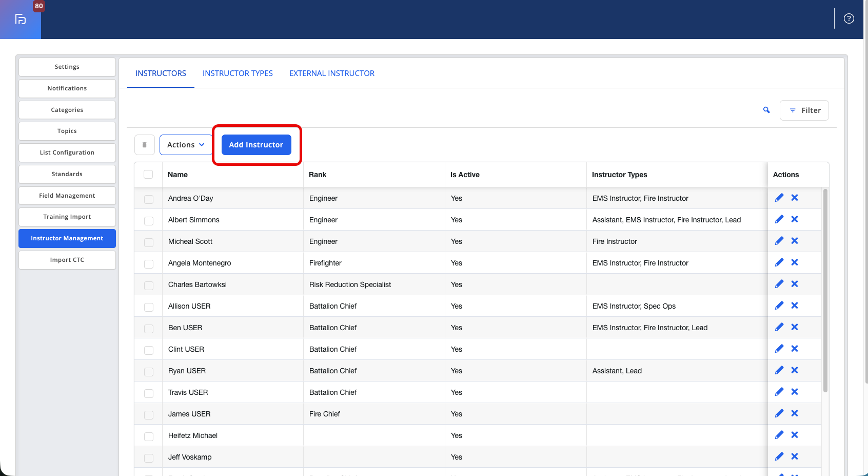Select Notifications in the sidebar
The image size is (868, 476).
(x=67, y=88)
